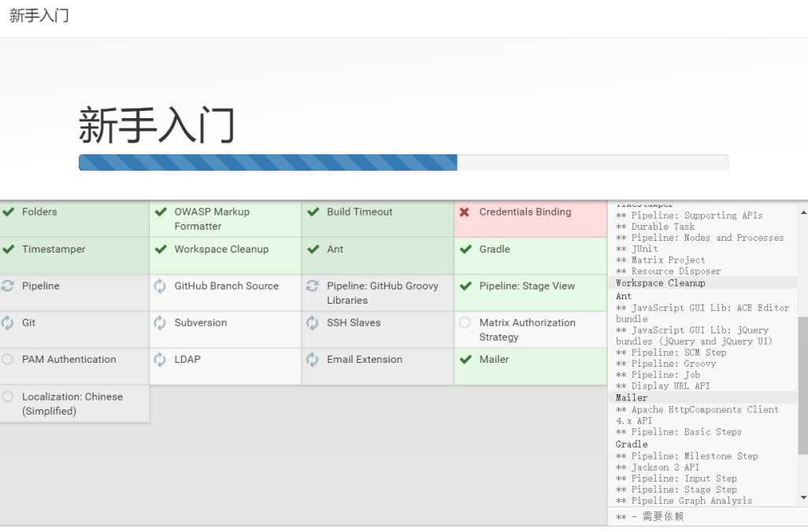Click the spinner icon beside Git
This screenshot has width=808, height=532.
click(7, 323)
